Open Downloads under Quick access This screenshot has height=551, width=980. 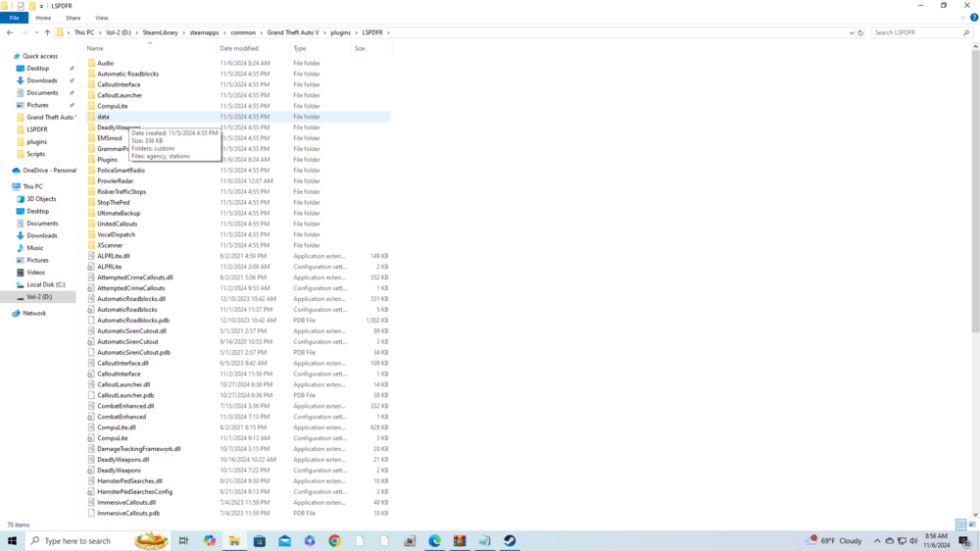tap(42, 80)
